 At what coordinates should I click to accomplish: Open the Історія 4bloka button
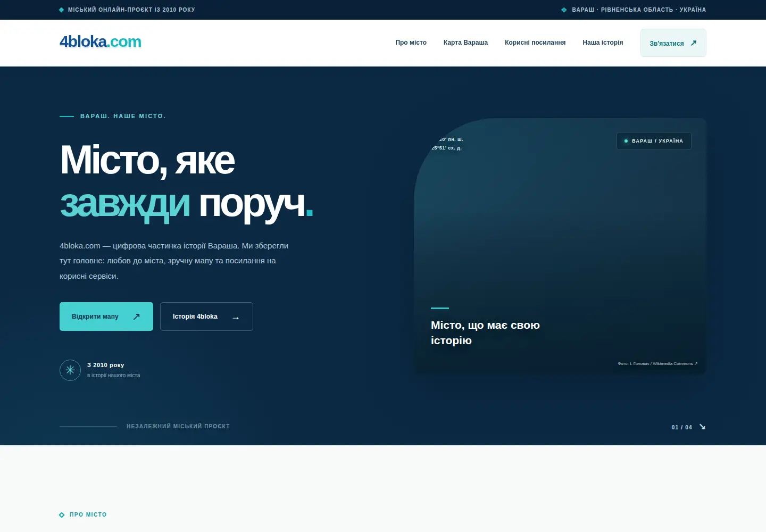click(206, 317)
